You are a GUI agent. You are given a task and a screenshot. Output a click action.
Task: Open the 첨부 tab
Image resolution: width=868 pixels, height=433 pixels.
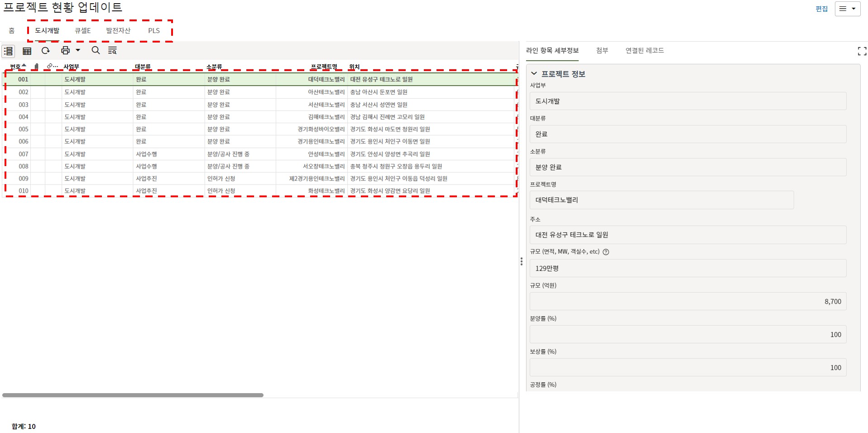point(602,51)
